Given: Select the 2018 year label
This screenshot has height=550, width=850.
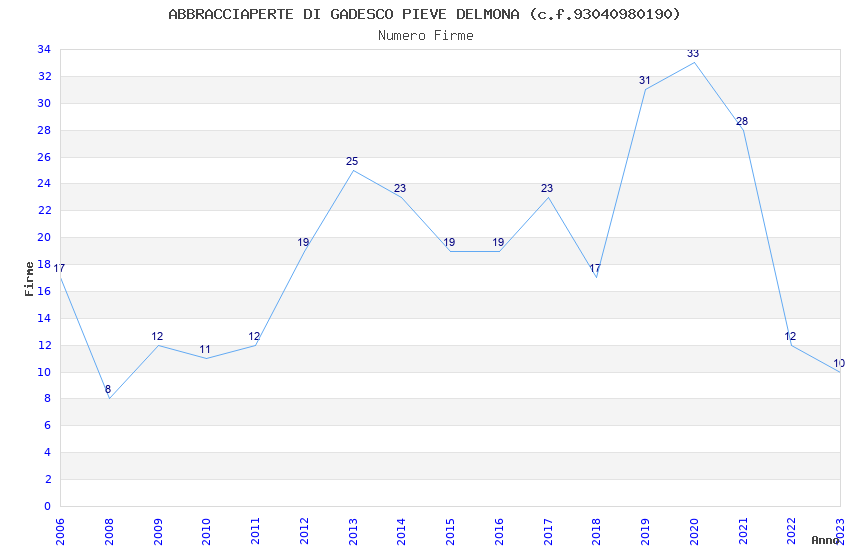Looking at the screenshot, I should 596,532.
